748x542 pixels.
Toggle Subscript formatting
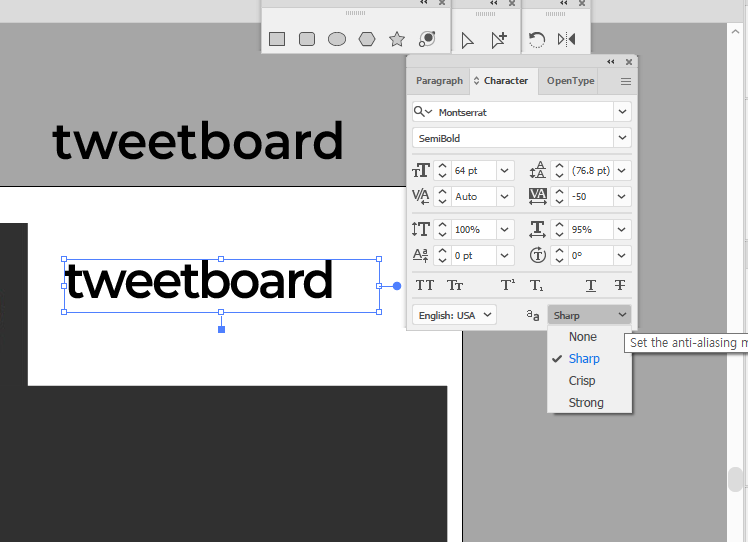click(x=536, y=285)
